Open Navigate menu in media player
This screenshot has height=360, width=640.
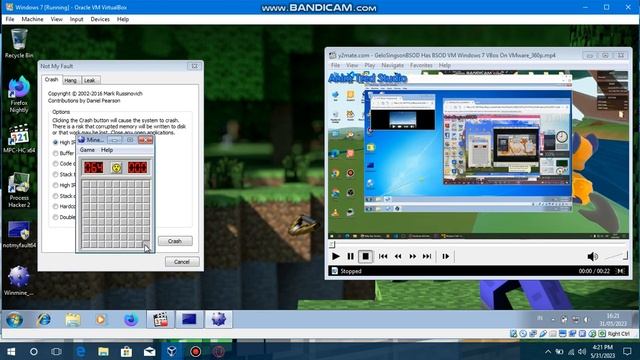point(392,65)
